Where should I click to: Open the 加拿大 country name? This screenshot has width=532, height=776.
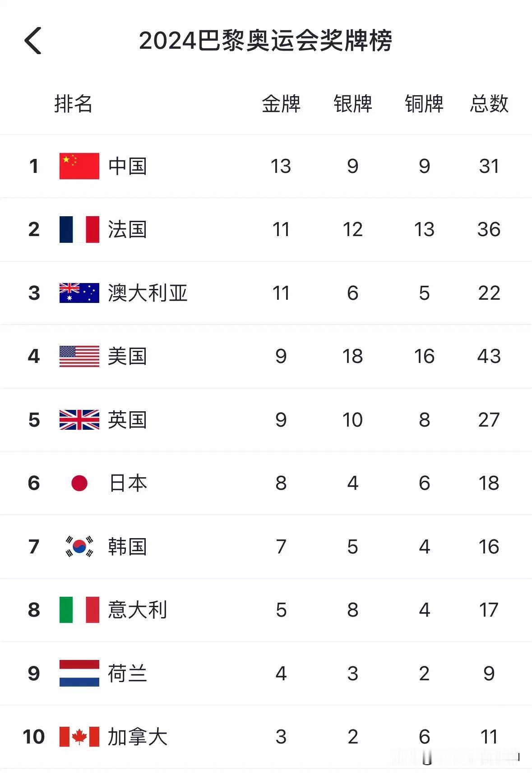click(138, 737)
